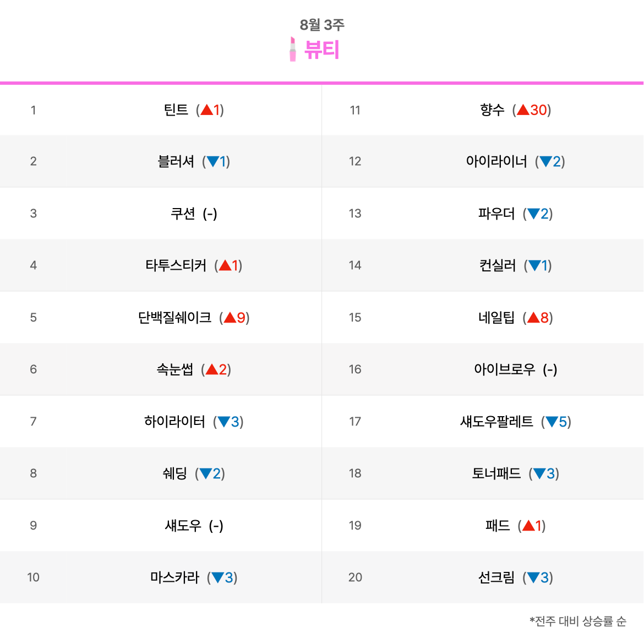Open the 타투스티커 keyword
The height and width of the screenshot is (644, 644).
[176, 265]
